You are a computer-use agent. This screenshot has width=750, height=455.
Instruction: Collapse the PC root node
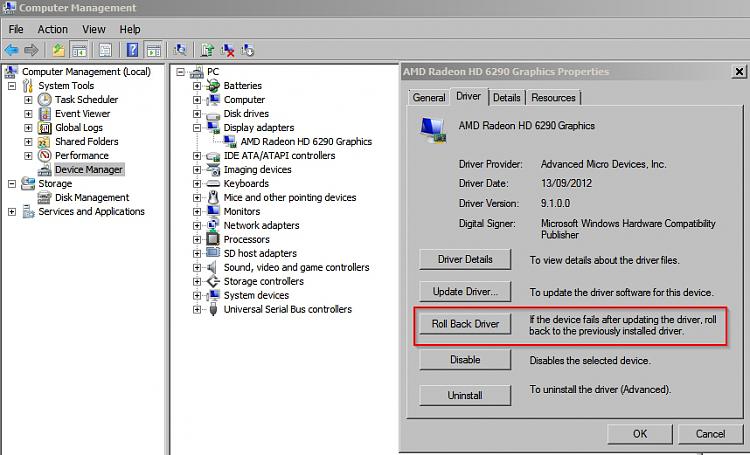coord(180,72)
